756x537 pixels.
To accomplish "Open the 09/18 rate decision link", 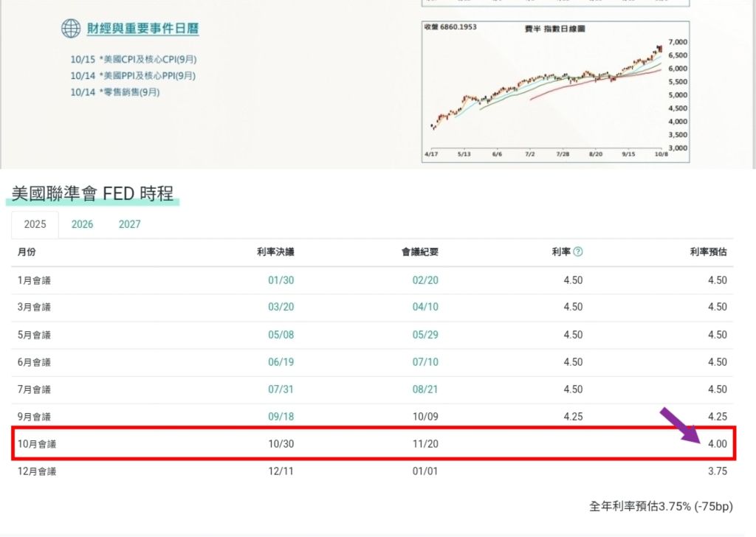I will coord(281,417).
